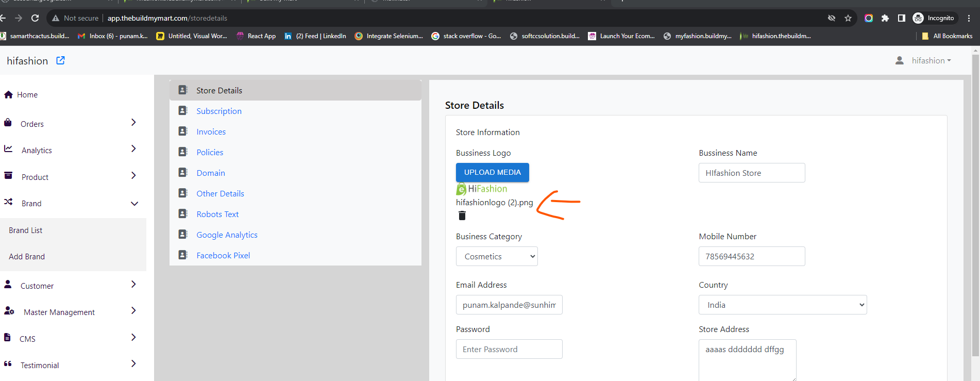The width and height of the screenshot is (980, 381).
Task: Expand the CMS menu chevron
Action: [x=133, y=337]
